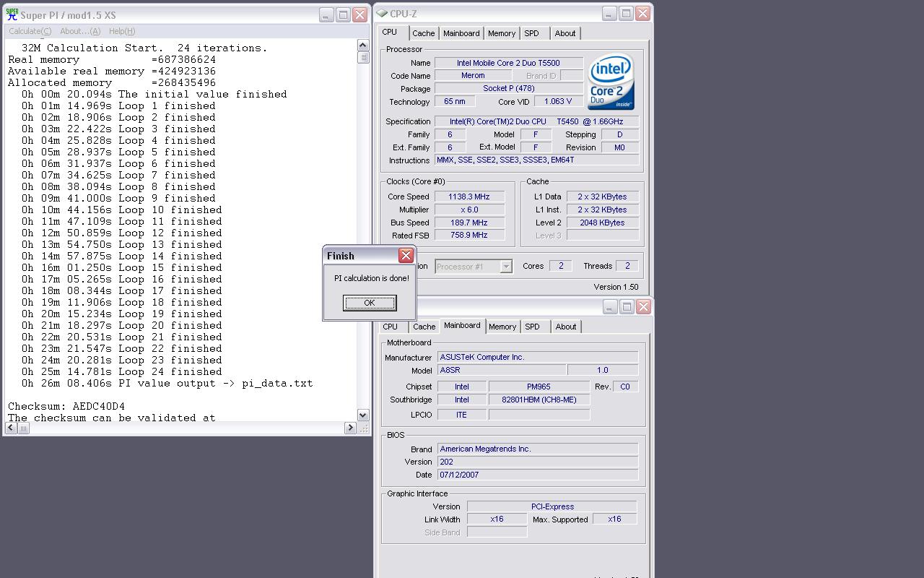
Task: Close the Super PI window
Action: (x=359, y=14)
